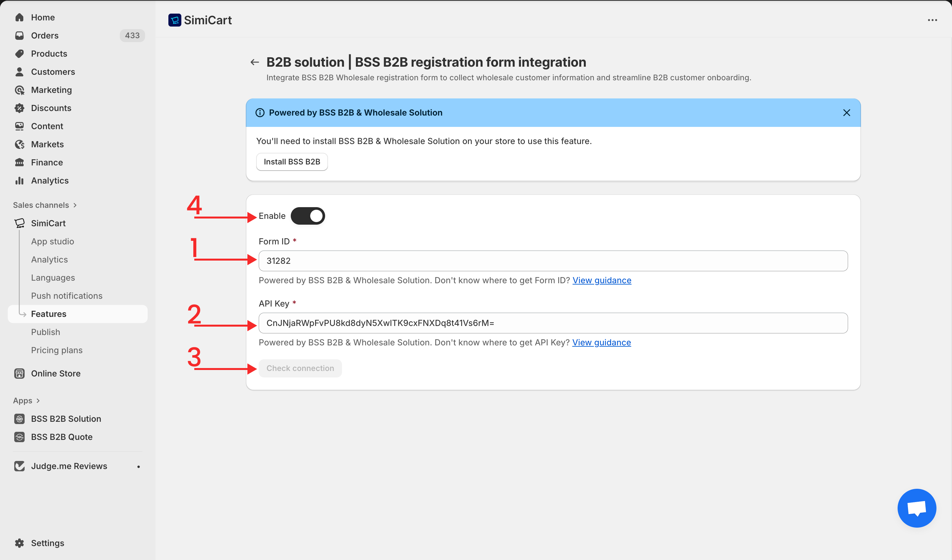Open the live chat bubble icon
This screenshot has width=952, height=560.
pyautogui.click(x=916, y=508)
